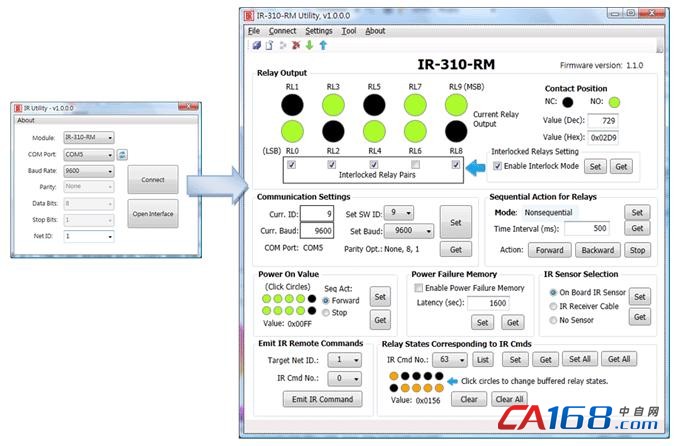678x446 pixels.
Task: Click the Emit IR Command button
Action: (323, 399)
